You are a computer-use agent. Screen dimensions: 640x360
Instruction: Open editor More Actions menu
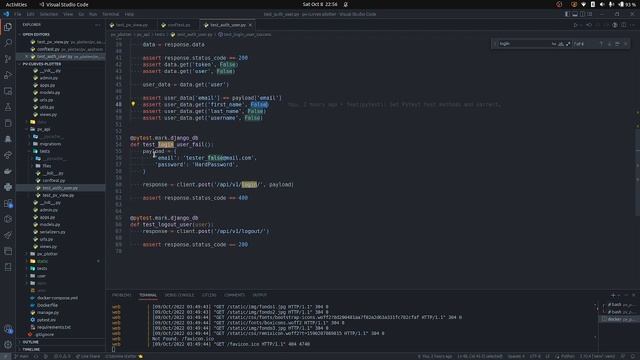click(x=633, y=25)
